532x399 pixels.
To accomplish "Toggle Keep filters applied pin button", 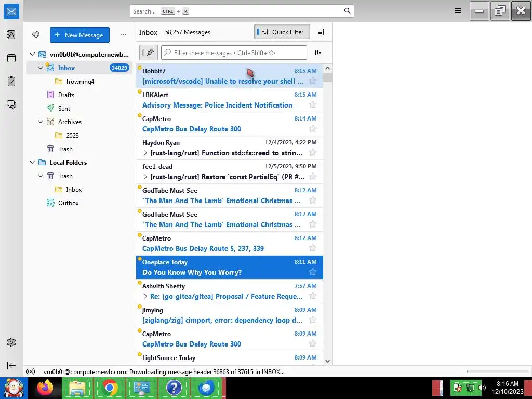I will click(x=148, y=52).
